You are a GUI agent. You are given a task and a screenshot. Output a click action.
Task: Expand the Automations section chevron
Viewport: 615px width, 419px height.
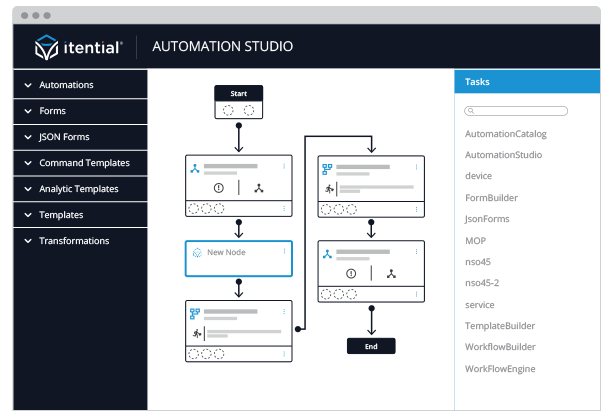click(x=28, y=85)
